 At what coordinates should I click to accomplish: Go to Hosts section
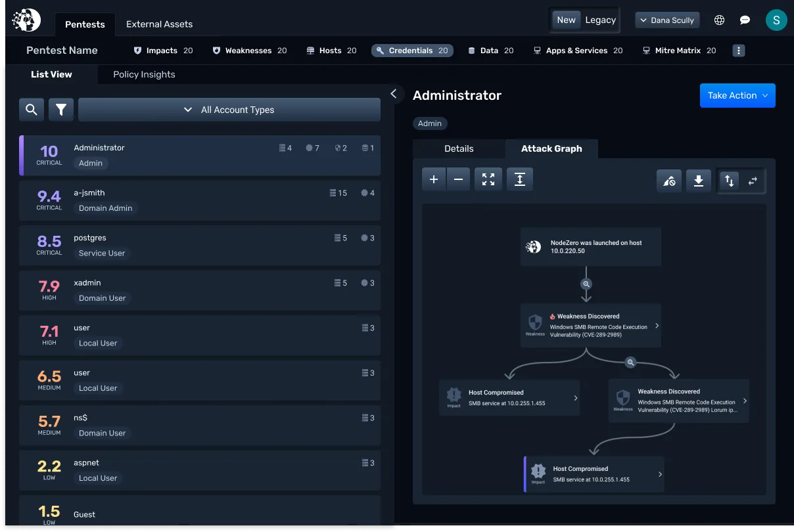point(331,51)
